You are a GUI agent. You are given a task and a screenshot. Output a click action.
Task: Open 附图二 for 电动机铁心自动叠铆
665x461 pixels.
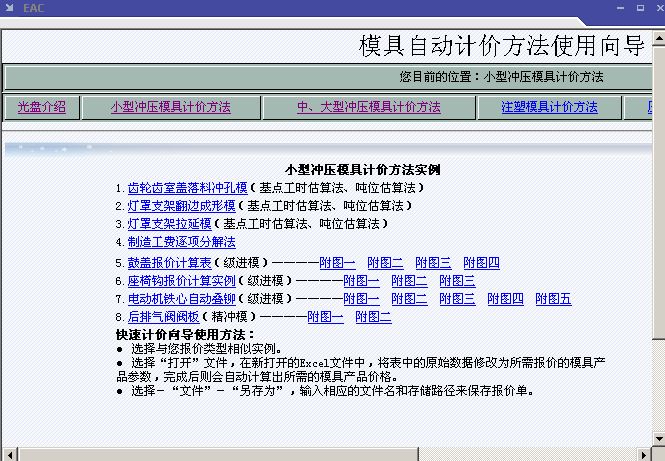pyautogui.click(x=409, y=299)
